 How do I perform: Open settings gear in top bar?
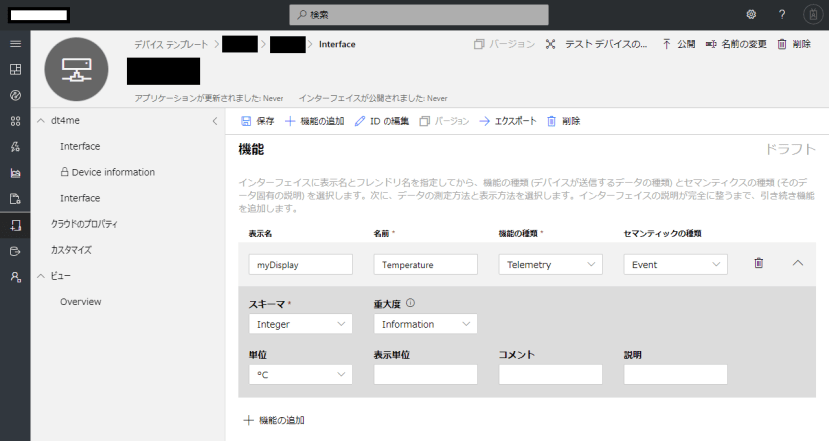[751, 15]
